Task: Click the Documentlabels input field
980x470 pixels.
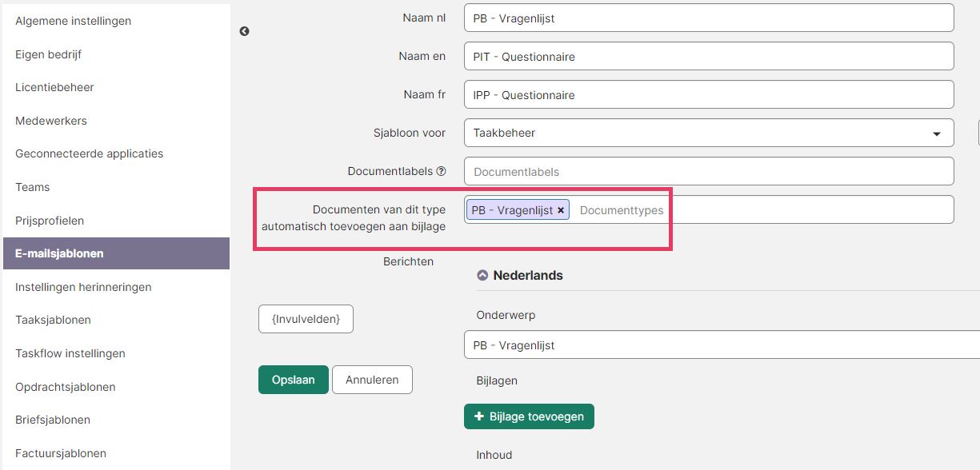Action: (709, 171)
